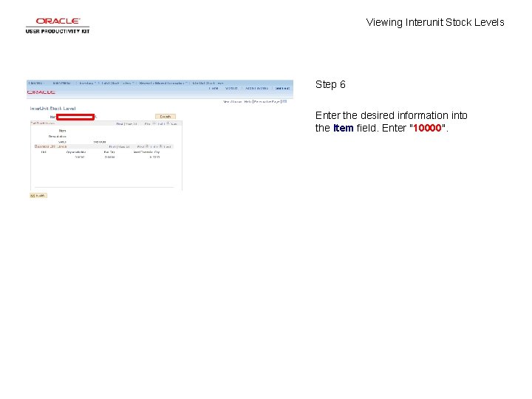The width and height of the screenshot is (532, 399).
Task: Click the Personalize Page link
Action: click(267, 101)
